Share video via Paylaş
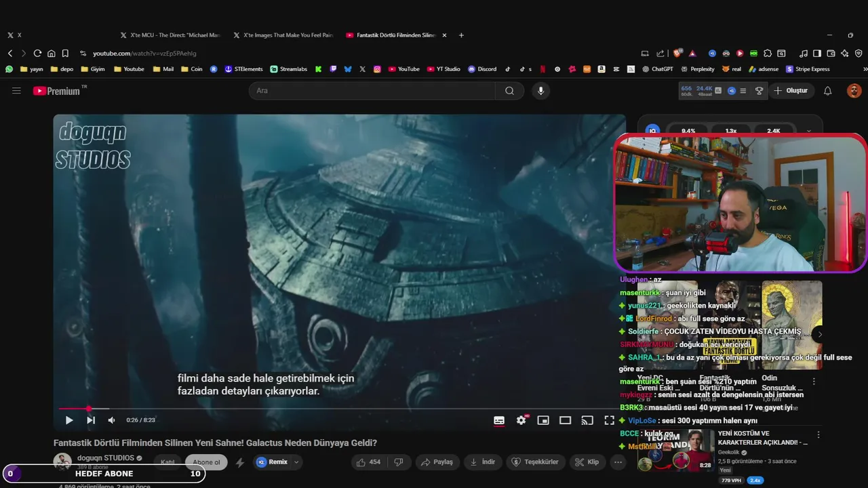Viewport: 868px width, 488px height. pos(437,462)
